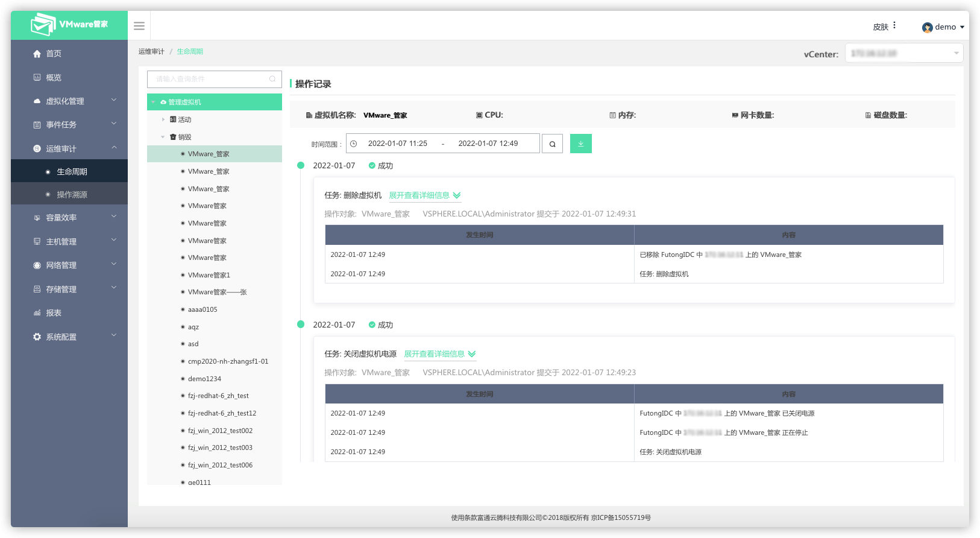Open the vCenter dropdown selector
980x538 pixels.
[x=904, y=53]
